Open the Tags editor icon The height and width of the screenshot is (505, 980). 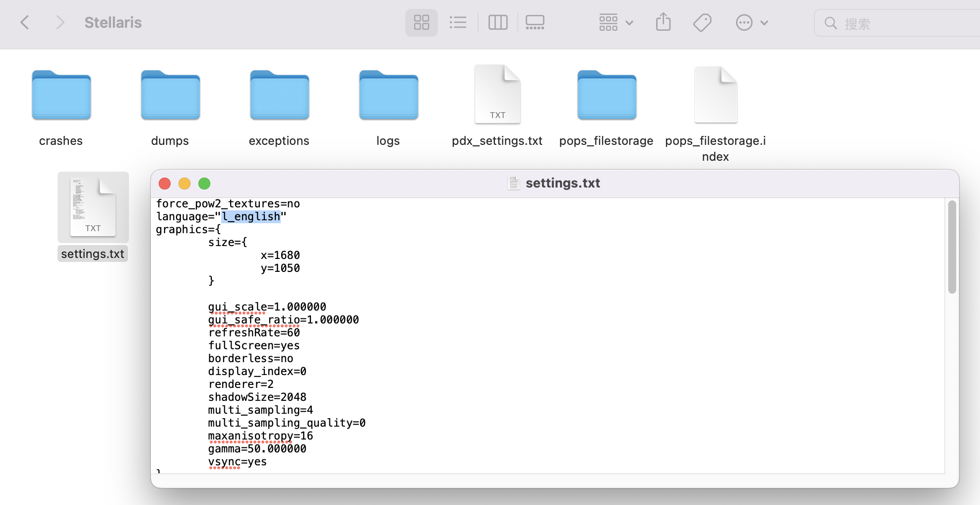pos(702,22)
